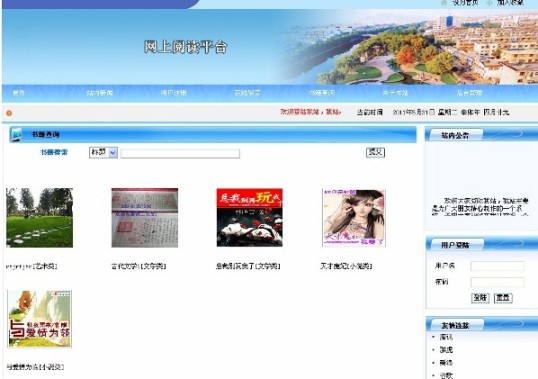
Task: Open the 与爱情为邻 book cover thumbnail
Action: coord(39,319)
